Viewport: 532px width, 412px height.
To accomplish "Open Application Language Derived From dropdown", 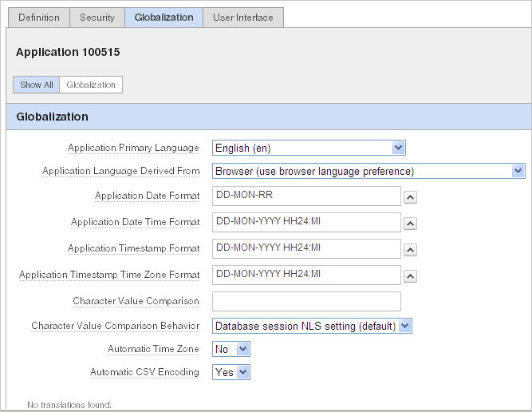I will pos(368,171).
